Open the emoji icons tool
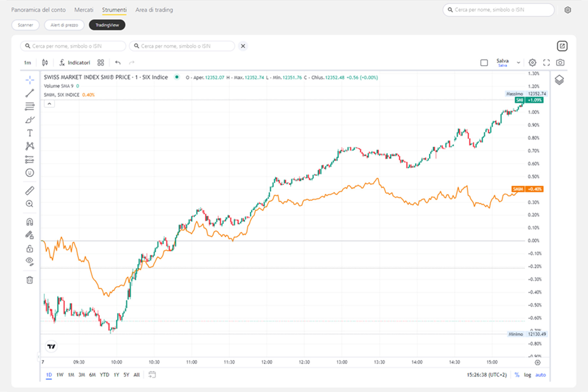 (x=30, y=172)
